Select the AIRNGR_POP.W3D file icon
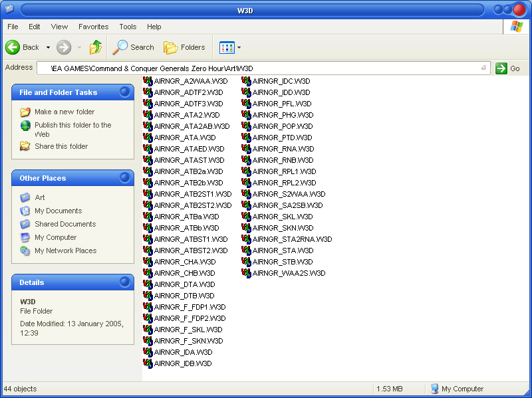This screenshot has width=532, height=398. pos(246,126)
